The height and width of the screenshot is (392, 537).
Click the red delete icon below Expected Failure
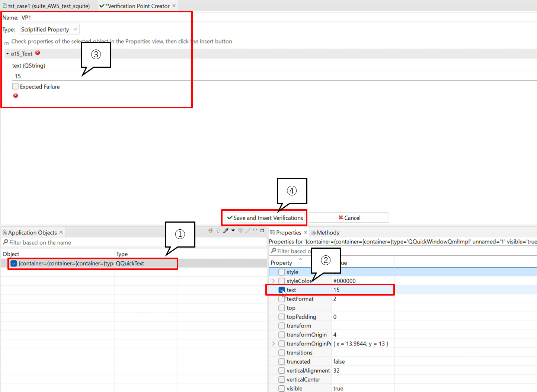coord(16,96)
